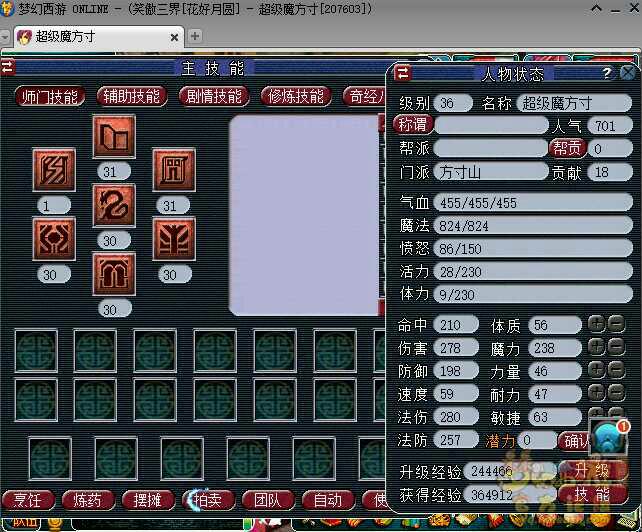Click the 拍卖 button
The height and width of the screenshot is (532, 642).
coord(208,500)
